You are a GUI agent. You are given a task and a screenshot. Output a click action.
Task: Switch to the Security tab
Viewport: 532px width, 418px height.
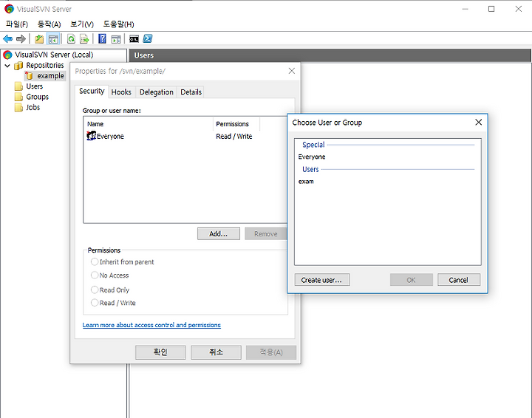92,91
